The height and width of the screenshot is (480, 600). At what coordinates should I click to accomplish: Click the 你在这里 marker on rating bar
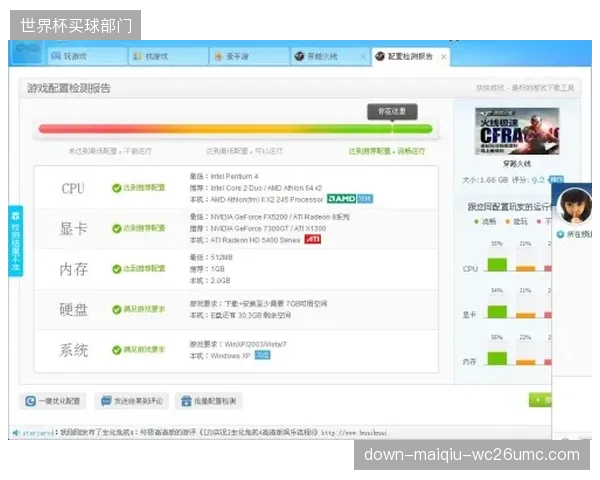tap(392, 111)
